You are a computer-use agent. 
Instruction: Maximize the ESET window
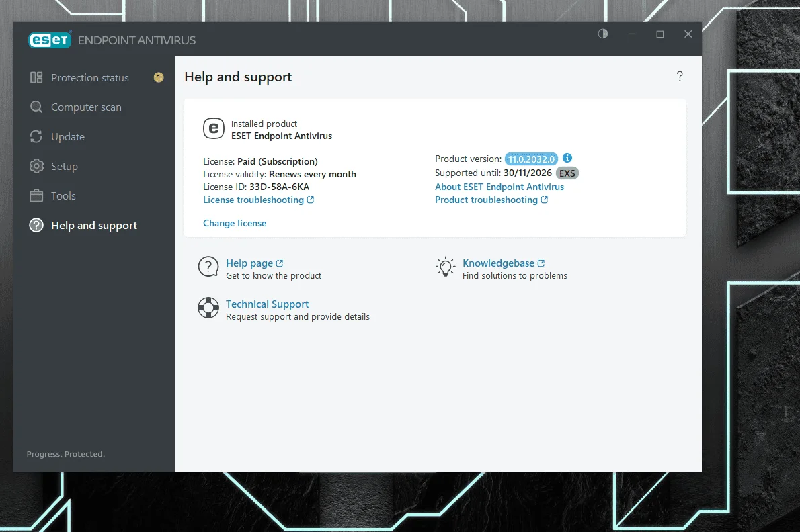tap(659, 34)
